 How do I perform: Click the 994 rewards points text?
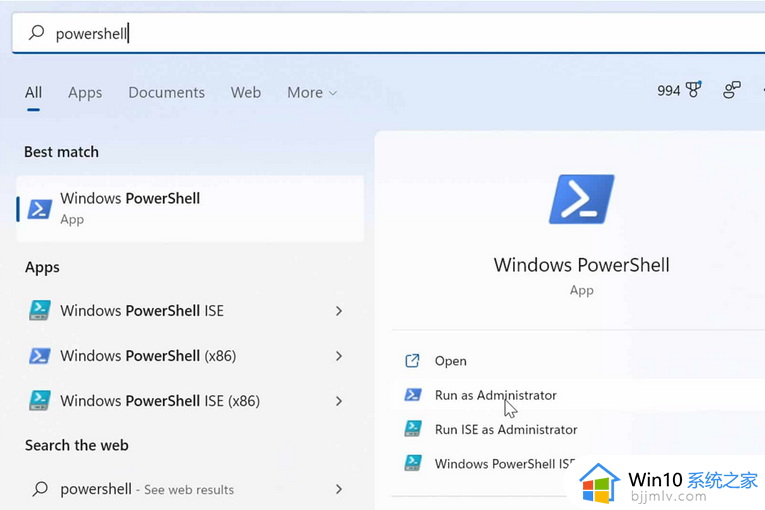pyautogui.click(x=668, y=90)
